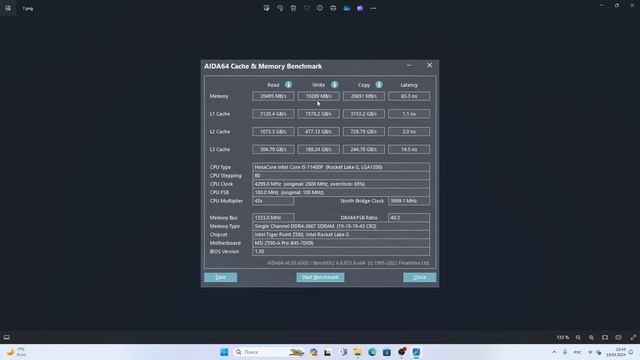Click the 133% zoom level indicator
This screenshot has height=360, width=640.
[563, 337]
